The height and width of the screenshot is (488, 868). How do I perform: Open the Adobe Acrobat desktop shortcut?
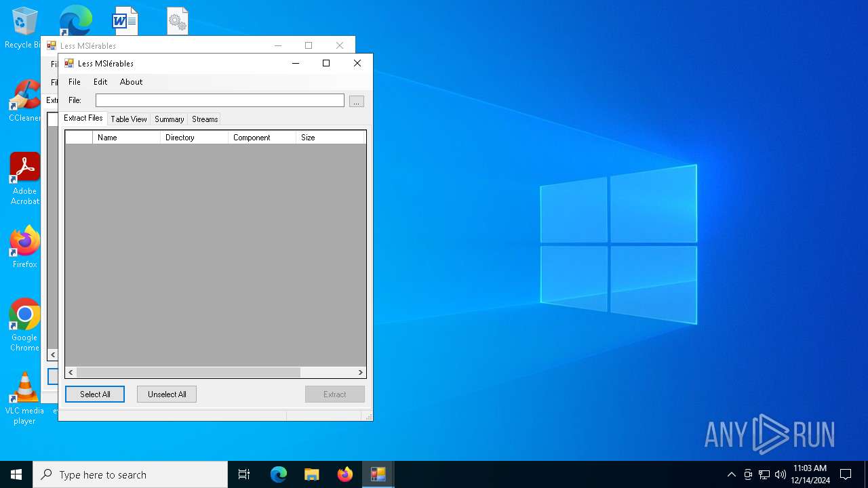click(24, 178)
